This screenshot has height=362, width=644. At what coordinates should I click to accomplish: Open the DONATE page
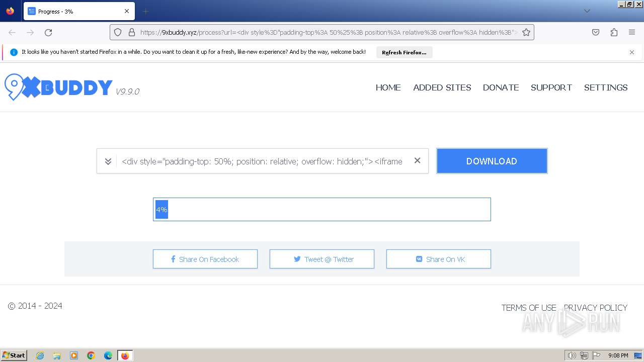click(501, 87)
